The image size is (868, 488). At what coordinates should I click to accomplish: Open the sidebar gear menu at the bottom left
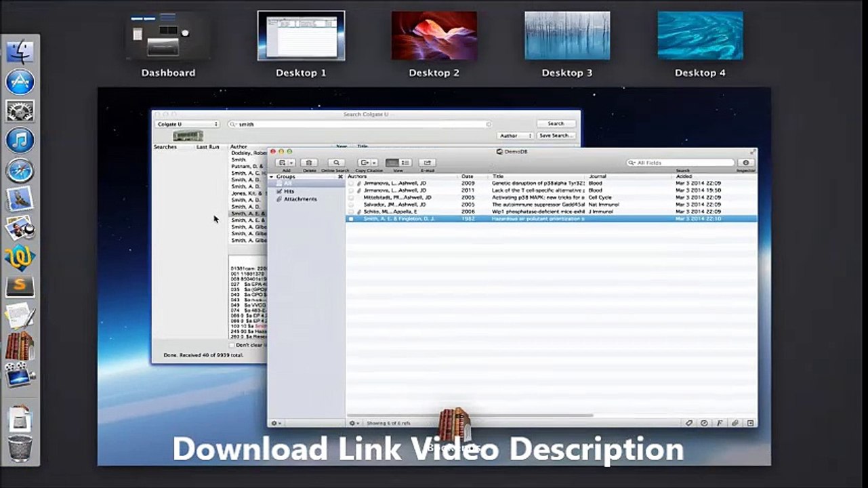[x=276, y=423]
